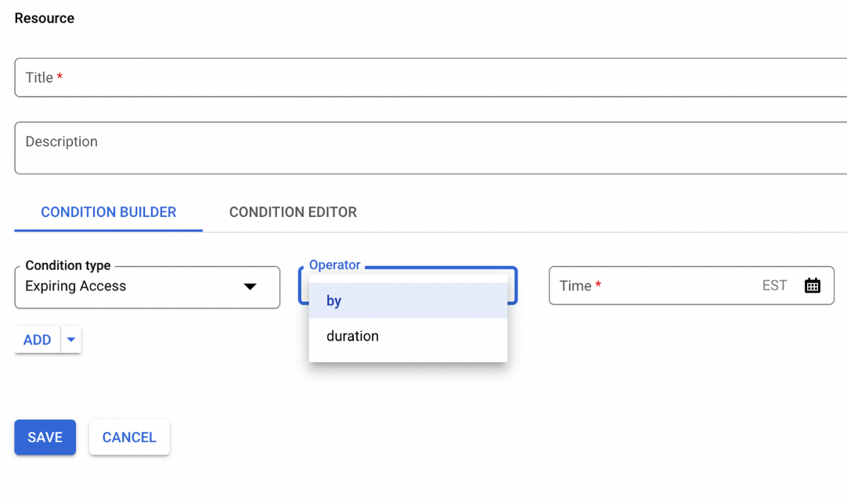The image size is (847, 504).
Task: Click the red asterisk next to Title
Action: [59, 77]
